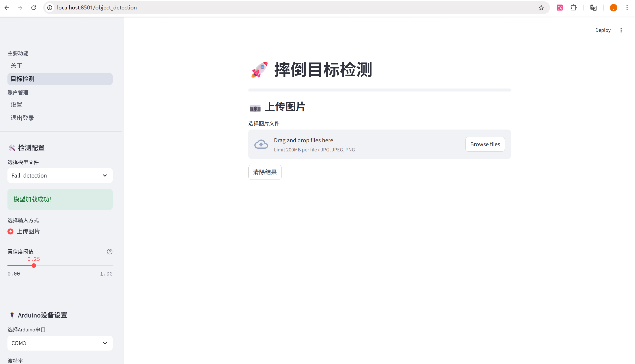Viewport: 635px width, 364px height.
Task: Open the COM3 Arduino port dropdown
Action: pos(60,343)
